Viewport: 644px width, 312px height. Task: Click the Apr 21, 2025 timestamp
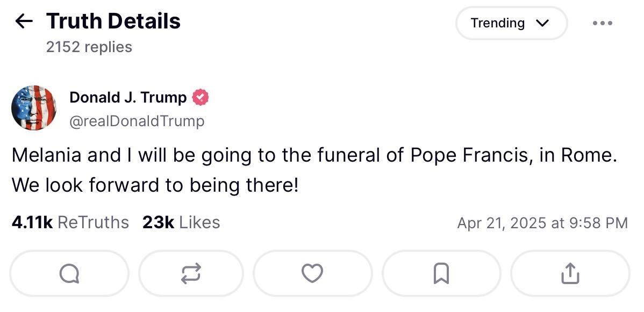tap(542, 223)
